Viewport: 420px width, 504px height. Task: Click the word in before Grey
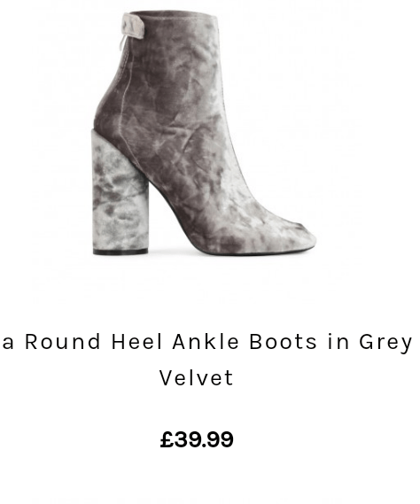click(x=338, y=341)
